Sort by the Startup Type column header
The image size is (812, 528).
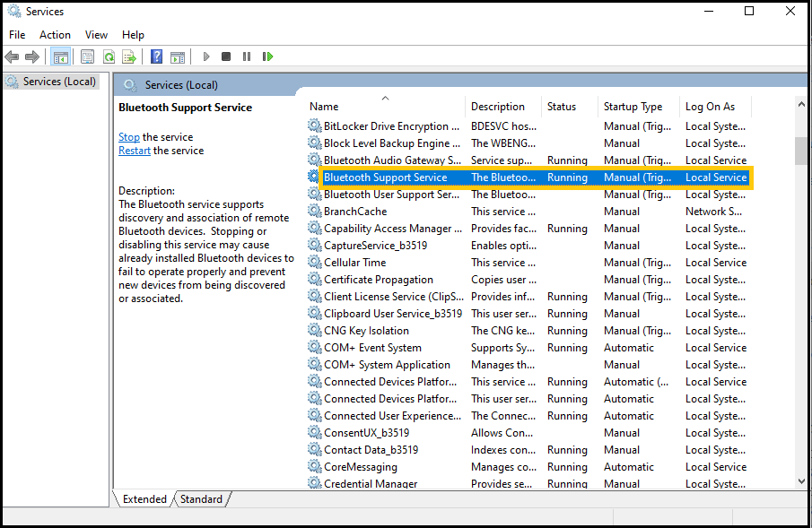coord(633,106)
